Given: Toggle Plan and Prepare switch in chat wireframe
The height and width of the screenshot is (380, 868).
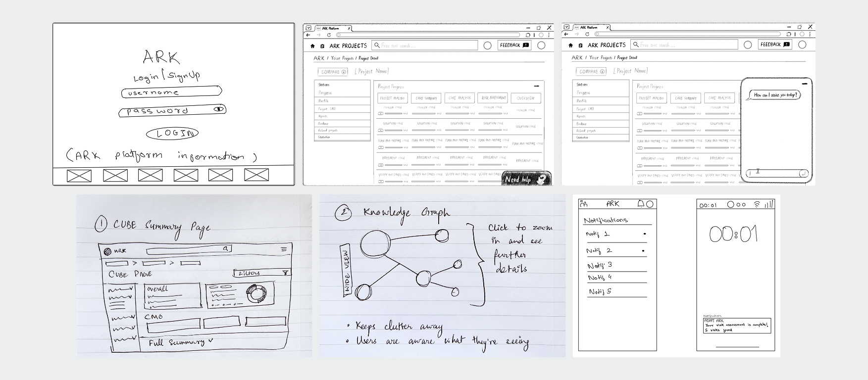Looking at the screenshot, I should 639,148.
